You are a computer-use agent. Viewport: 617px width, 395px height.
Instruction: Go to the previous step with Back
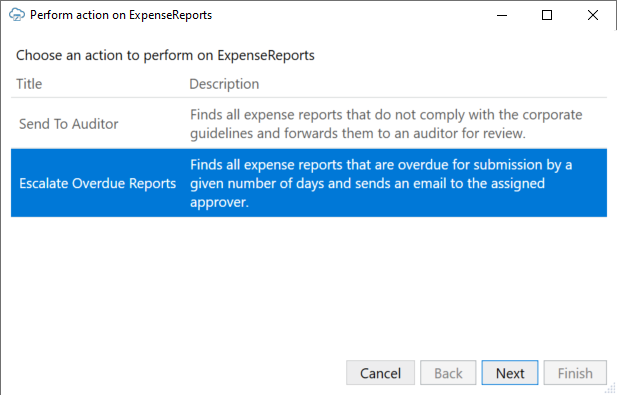point(448,373)
